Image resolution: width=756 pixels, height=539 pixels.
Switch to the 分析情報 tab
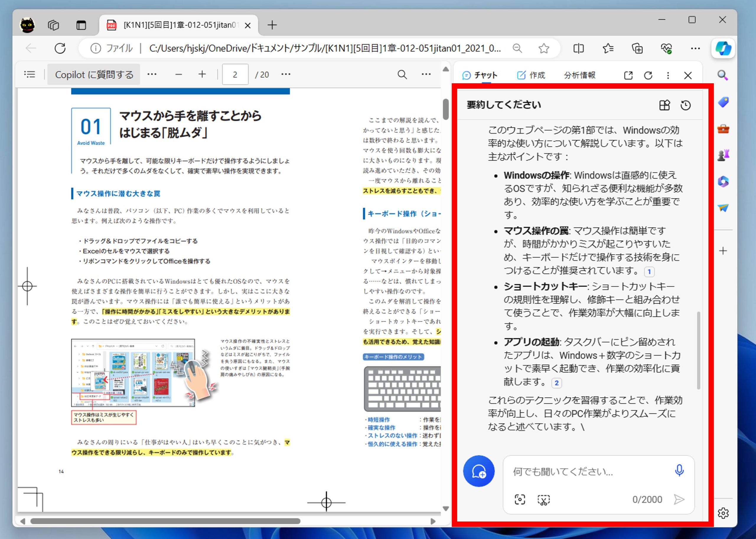[x=580, y=75]
